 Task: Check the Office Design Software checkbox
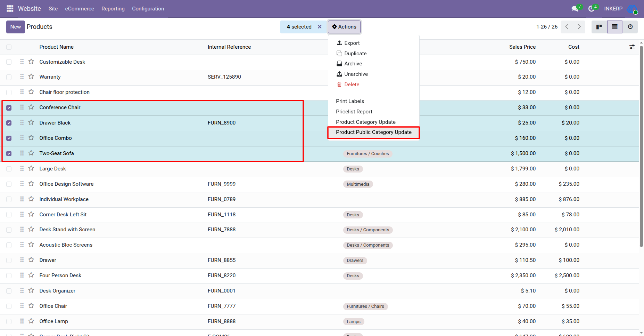click(9, 184)
